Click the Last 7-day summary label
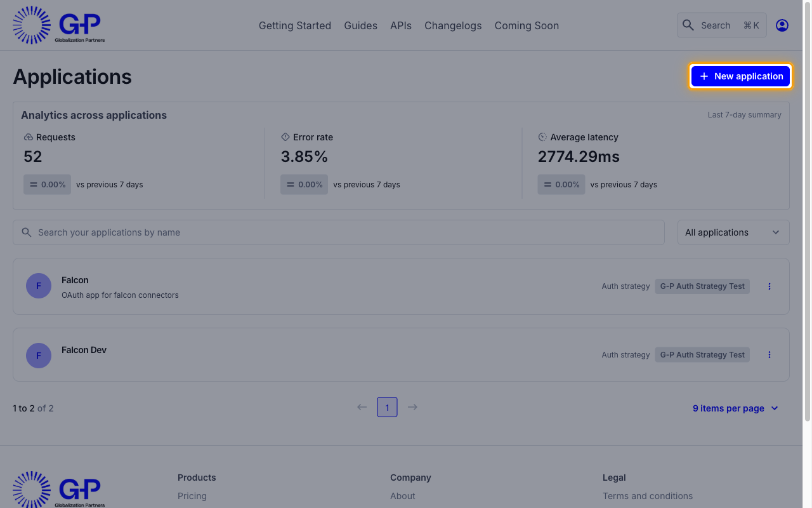The image size is (812, 508). pos(745,115)
